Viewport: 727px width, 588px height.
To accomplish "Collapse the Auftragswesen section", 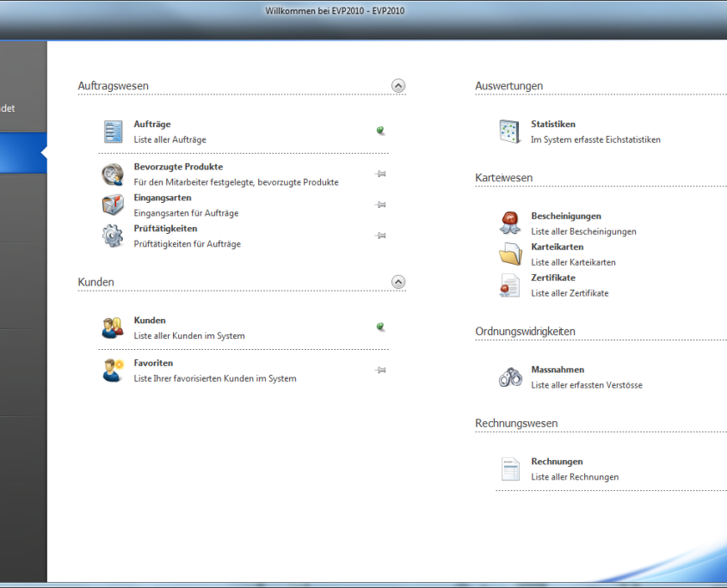I will [x=397, y=86].
